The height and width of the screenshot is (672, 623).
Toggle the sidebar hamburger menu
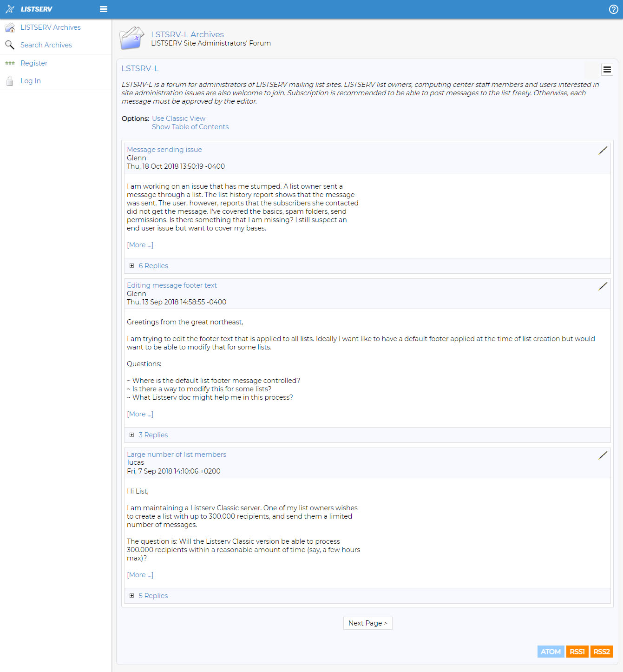point(104,9)
